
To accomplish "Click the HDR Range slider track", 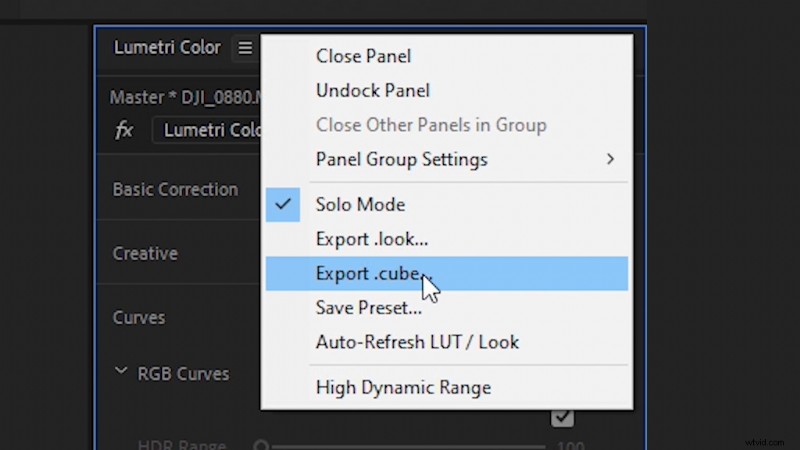I will point(400,446).
